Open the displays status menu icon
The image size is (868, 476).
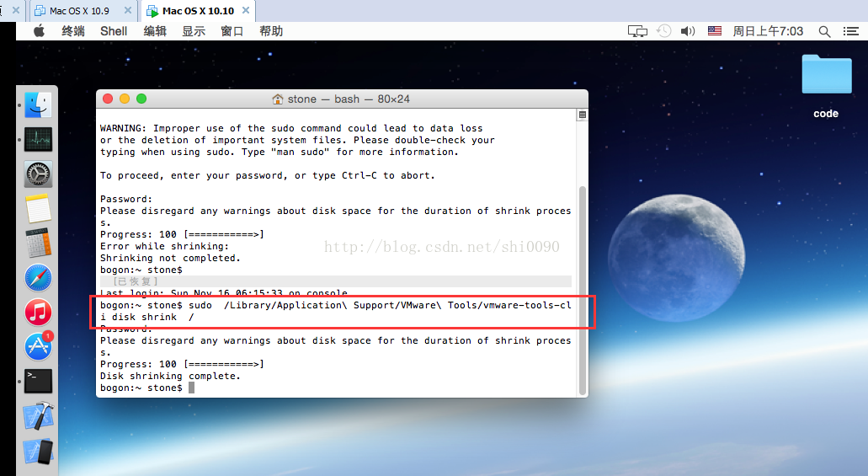point(637,31)
